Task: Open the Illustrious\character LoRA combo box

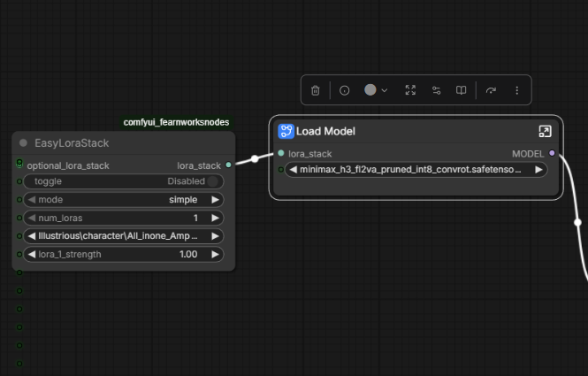Action: (x=124, y=236)
